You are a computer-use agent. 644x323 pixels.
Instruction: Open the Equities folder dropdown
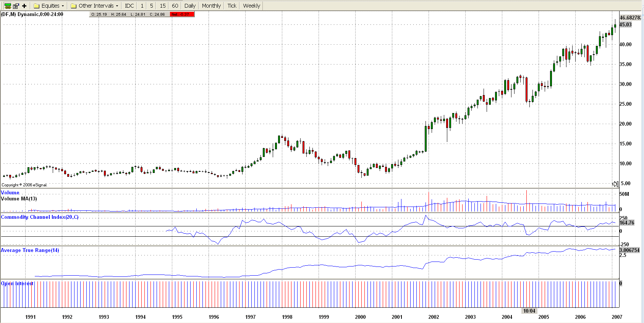coord(49,6)
